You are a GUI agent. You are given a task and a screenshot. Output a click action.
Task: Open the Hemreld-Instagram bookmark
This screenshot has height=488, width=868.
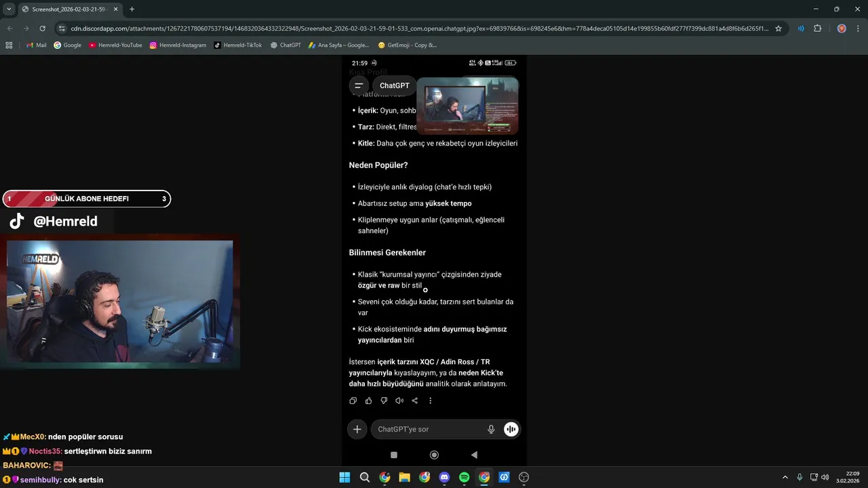178,45
